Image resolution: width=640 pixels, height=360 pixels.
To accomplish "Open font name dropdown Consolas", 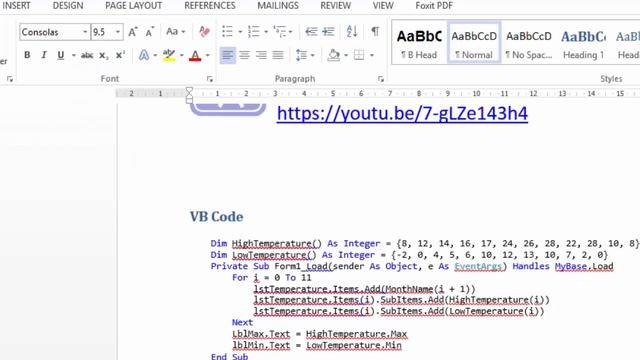I will click(85, 32).
